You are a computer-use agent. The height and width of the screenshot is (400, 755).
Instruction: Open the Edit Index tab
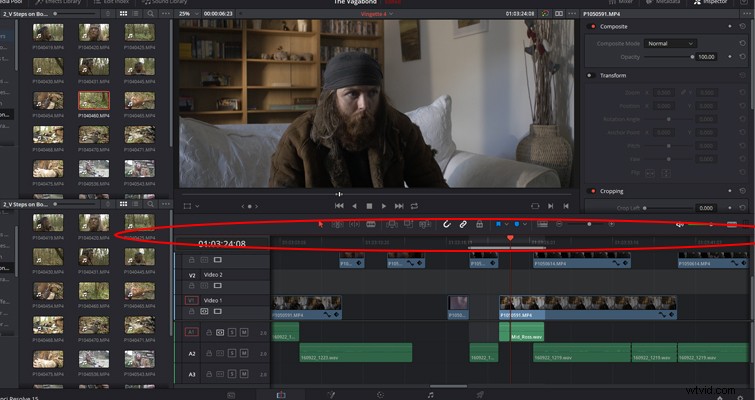(x=112, y=2)
